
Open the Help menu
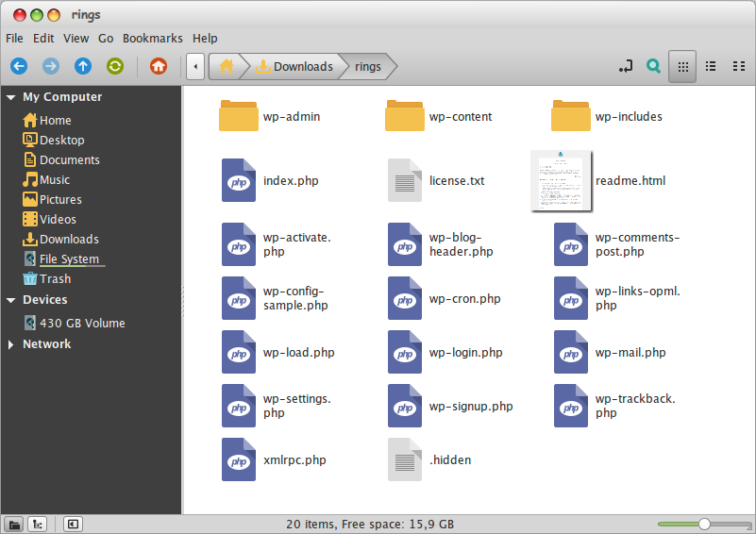pyautogui.click(x=205, y=38)
